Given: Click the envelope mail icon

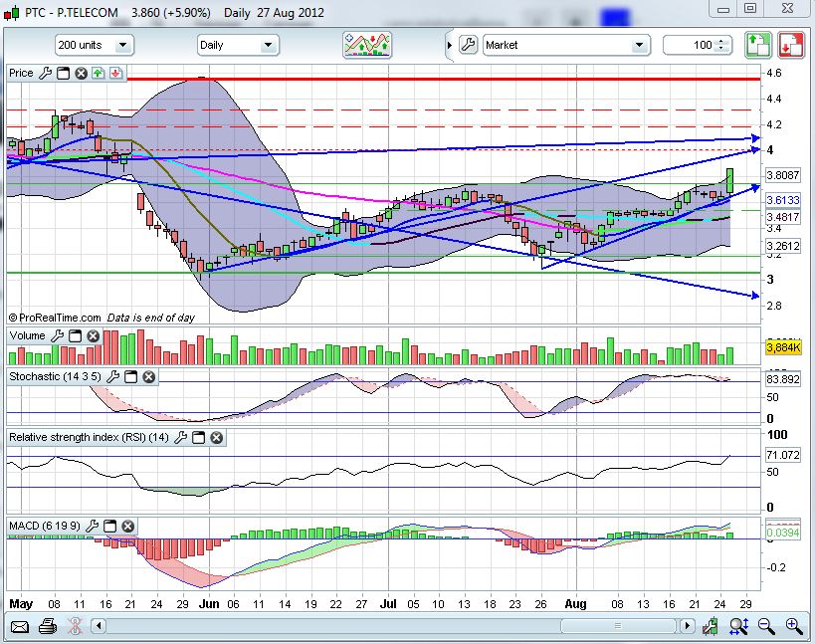Looking at the screenshot, I should [x=19, y=627].
